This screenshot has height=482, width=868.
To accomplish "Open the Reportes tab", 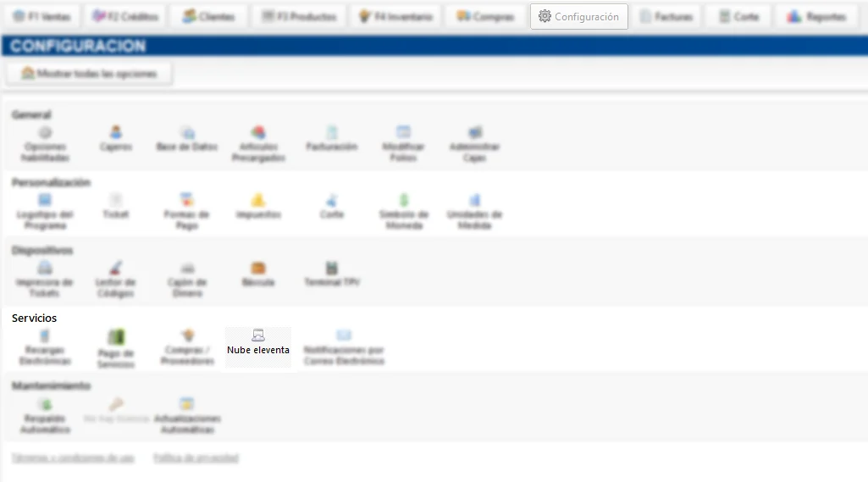I will pyautogui.click(x=817, y=17).
